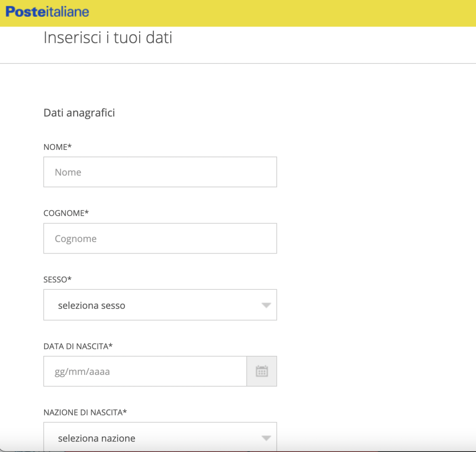Click the COGNOME* field label

(x=66, y=213)
